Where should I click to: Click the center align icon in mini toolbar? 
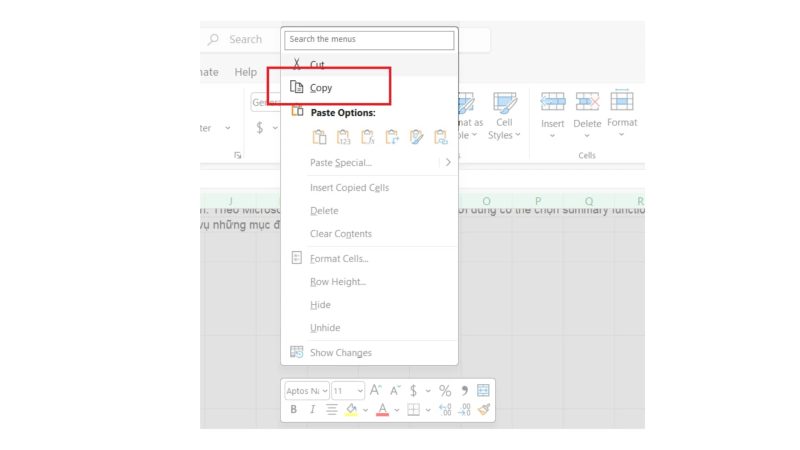tap(332, 409)
